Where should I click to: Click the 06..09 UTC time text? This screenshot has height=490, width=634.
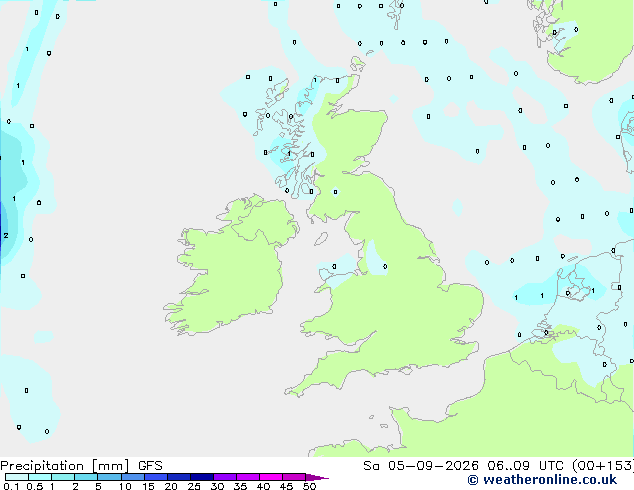tap(525, 466)
